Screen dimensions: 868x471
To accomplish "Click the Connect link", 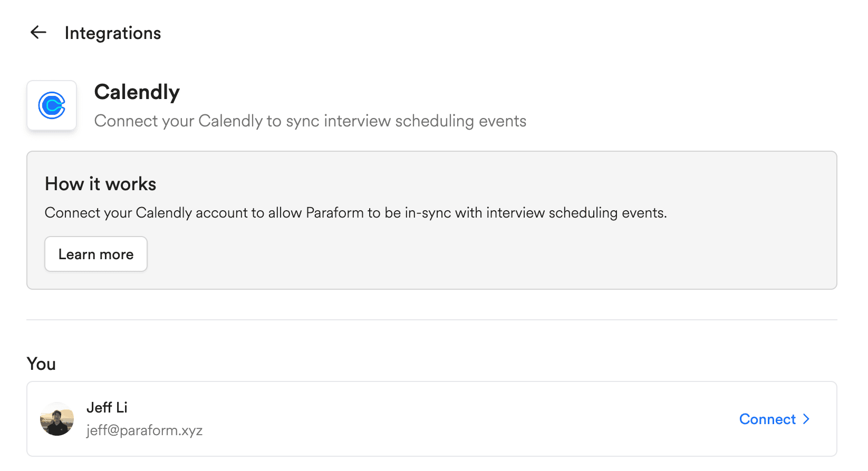I will pos(767,419).
